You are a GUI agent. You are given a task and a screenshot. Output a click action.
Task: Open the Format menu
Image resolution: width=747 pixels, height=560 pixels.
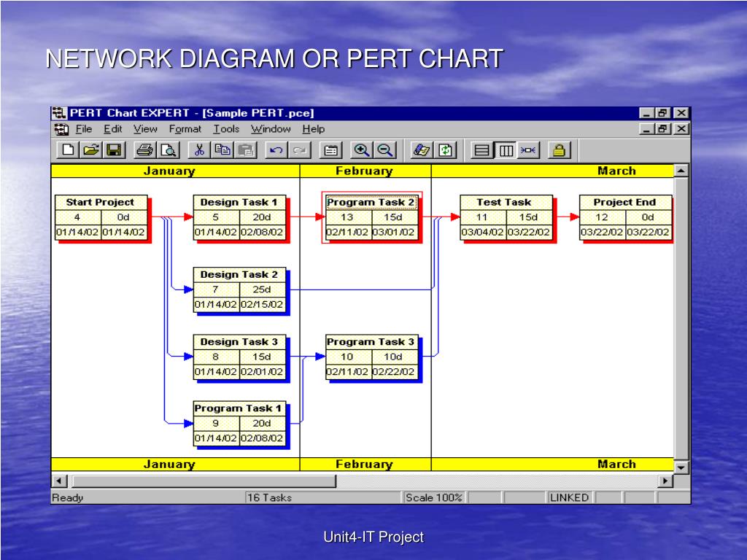[185, 129]
